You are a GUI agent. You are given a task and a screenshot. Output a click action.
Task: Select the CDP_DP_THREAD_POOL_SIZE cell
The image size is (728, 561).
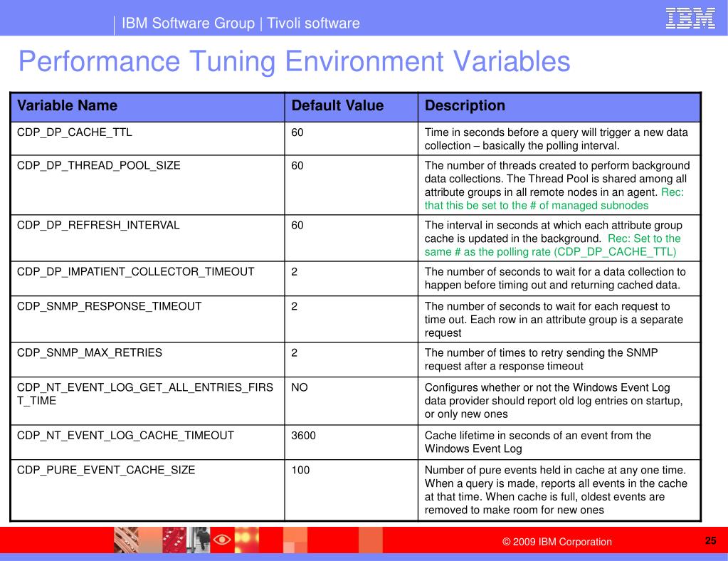[x=147, y=185]
